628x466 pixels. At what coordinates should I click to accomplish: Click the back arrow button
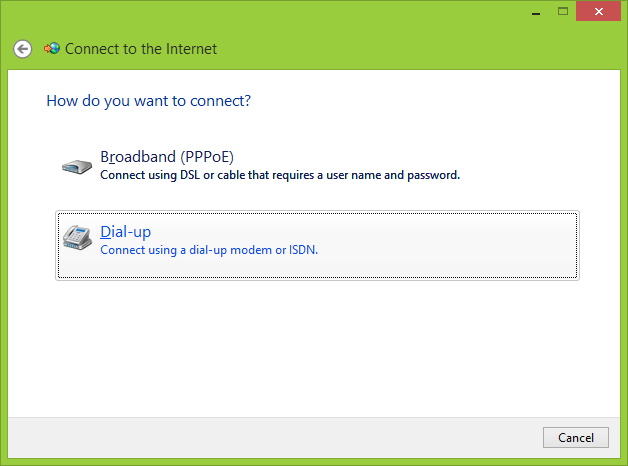pos(22,48)
